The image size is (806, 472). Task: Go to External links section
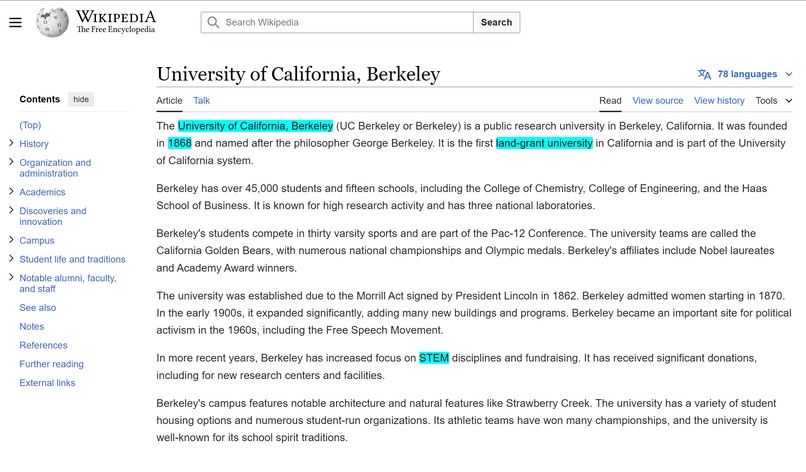(47, 383)
